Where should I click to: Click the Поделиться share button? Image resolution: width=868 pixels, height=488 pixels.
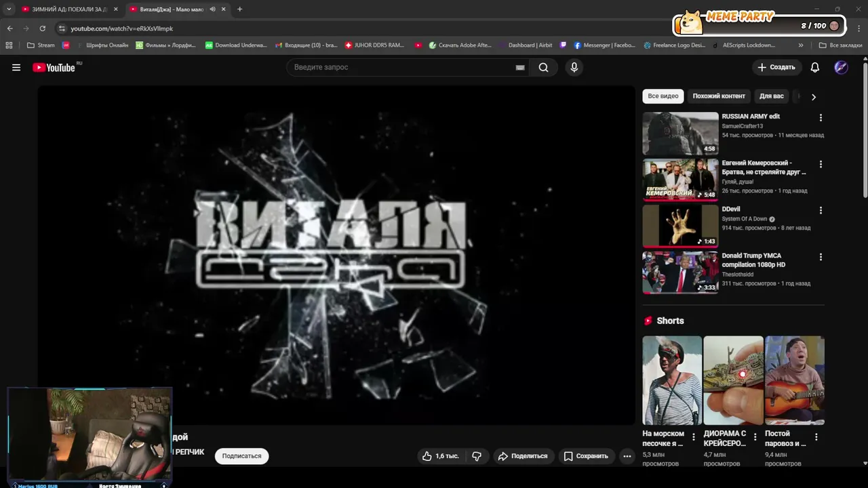click(x=523, y=456)
